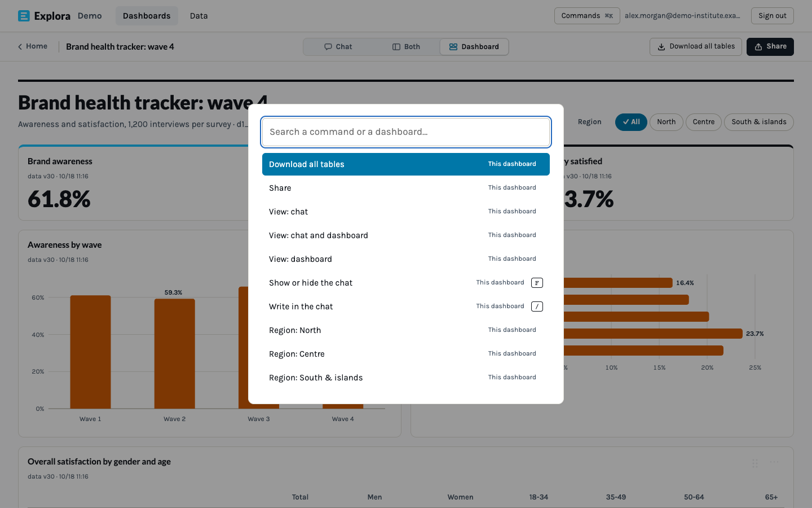Click the Download all tables header button

696,47
